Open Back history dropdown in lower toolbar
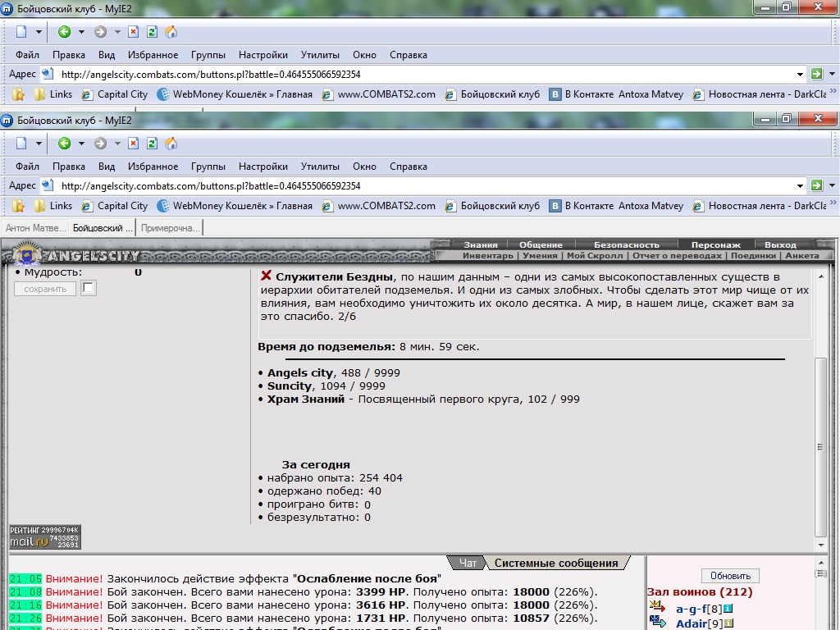Viewport: 840px width, 630px height. point(81,144)
